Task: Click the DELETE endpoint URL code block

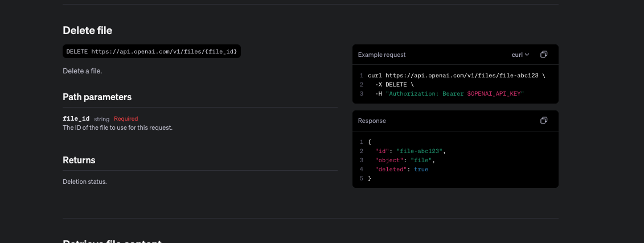Action: [x=151, y=51]
